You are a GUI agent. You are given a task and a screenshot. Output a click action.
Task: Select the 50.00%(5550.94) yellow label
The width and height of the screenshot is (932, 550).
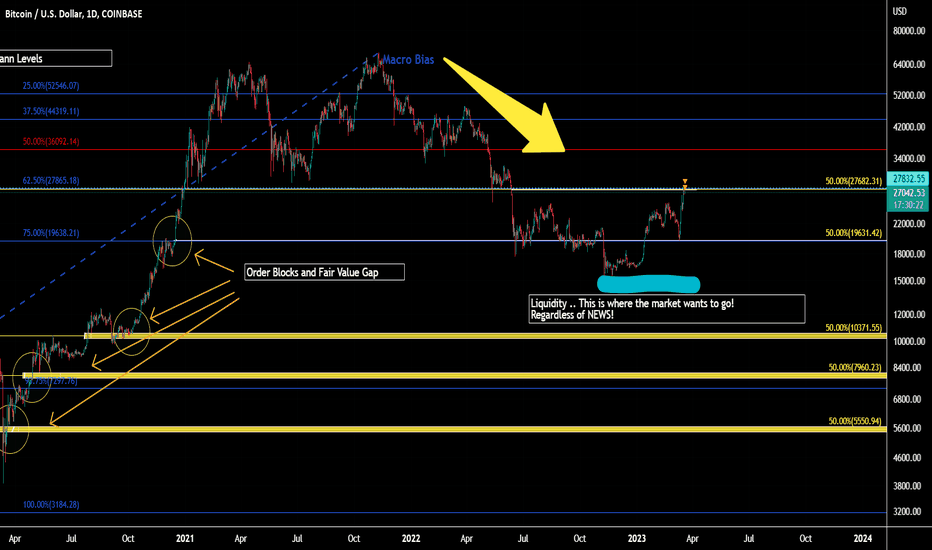[x=855, y=421]
